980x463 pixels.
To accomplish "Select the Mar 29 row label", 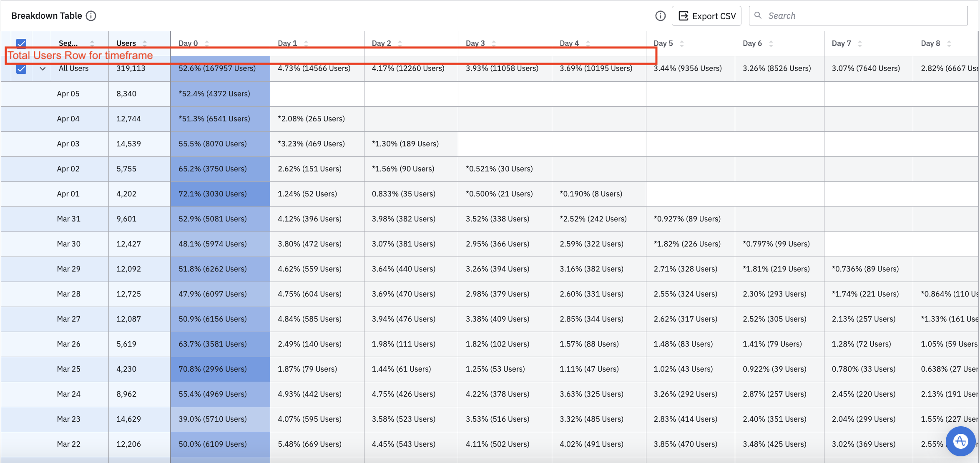I will pyautogui.click(x=68, y=269).
